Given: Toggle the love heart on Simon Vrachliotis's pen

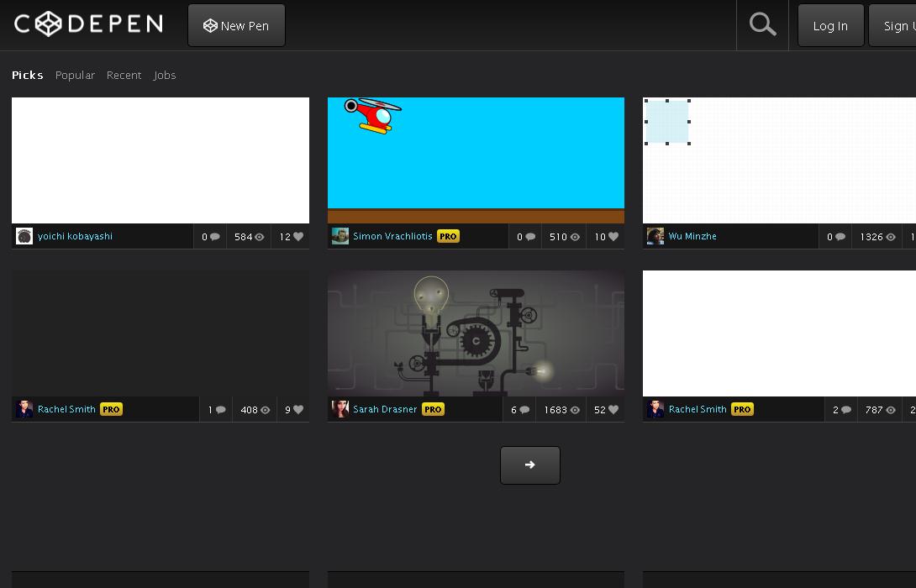Looking at the screenshot, I should click(x=613, y=236).
